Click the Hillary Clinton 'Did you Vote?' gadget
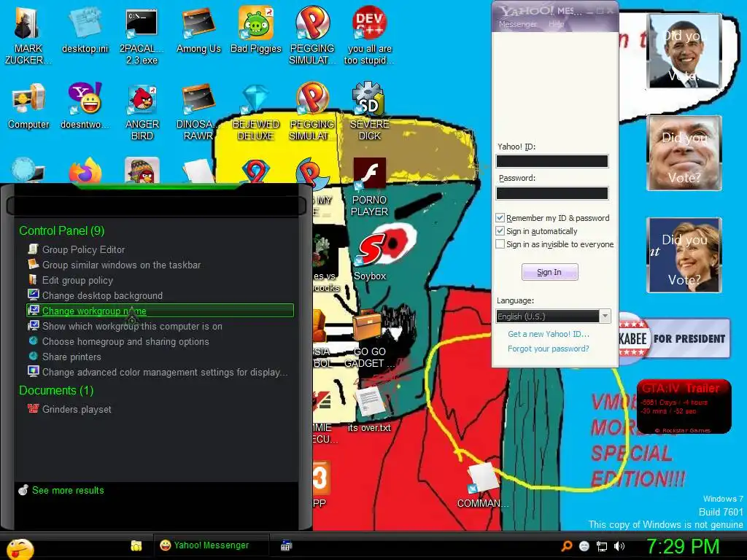The width and height of the screenshot is (747, 560). pyautogui.click(x=684, y=254)
